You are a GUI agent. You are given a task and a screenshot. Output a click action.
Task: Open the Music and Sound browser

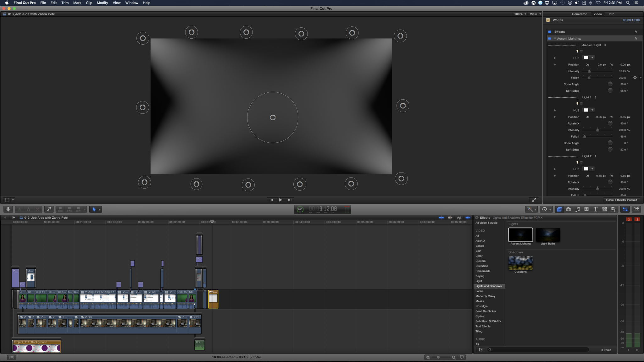(577, 209)
